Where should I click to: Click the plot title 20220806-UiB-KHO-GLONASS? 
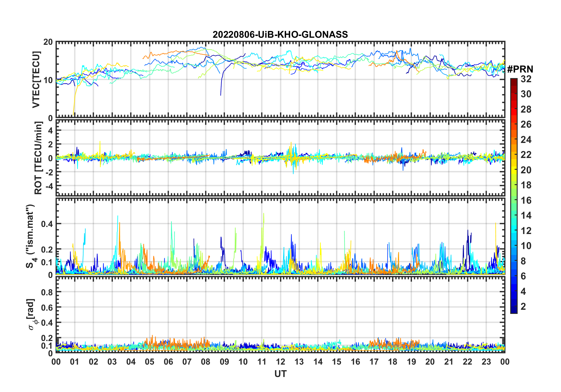280,35
